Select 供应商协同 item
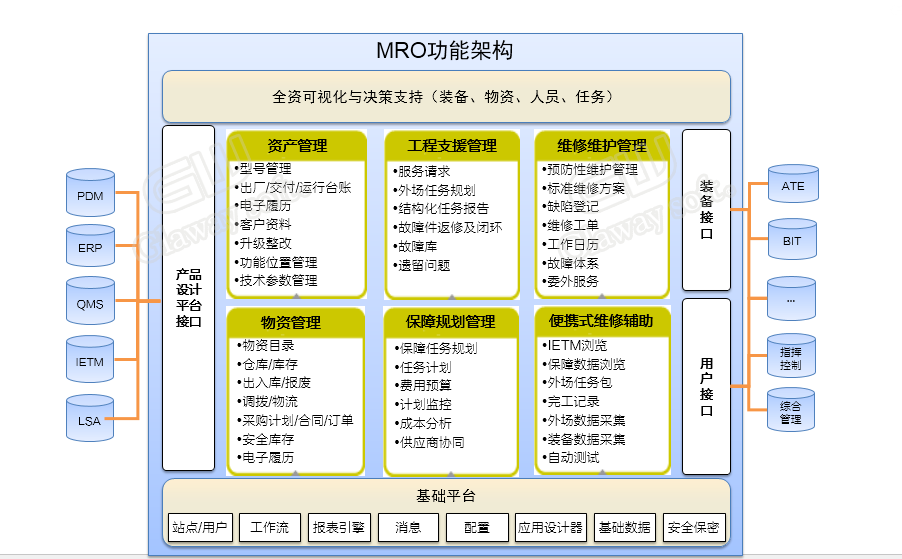The width and height of the screenshot is (902, 559). [x=432, y=442]
